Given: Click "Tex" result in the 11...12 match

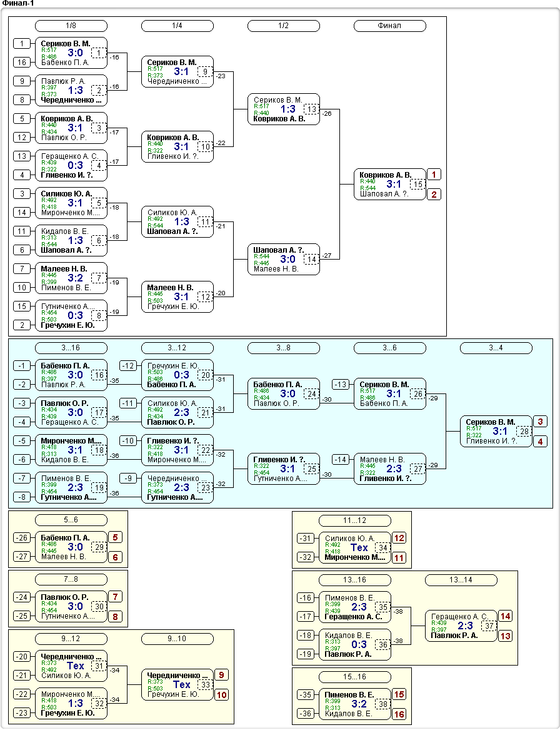Looking at the screenshot, I should tap(359, 548).
